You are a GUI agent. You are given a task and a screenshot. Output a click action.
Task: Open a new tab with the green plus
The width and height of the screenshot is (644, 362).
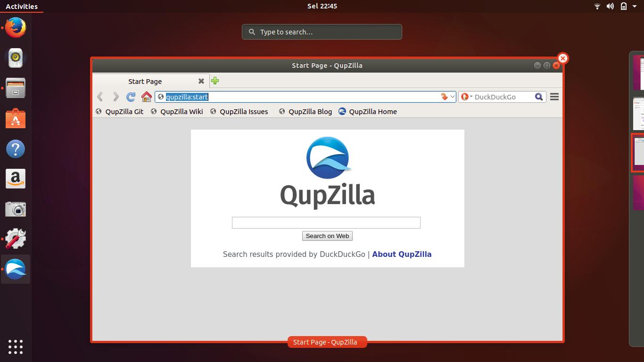click(x=215, y=81)
